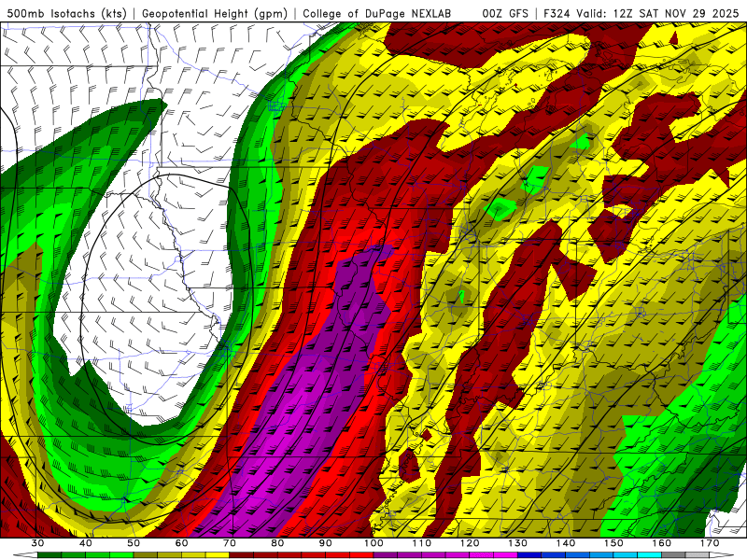
Task: Click the 'F324' forecast hour text
Action: (557, 13)
